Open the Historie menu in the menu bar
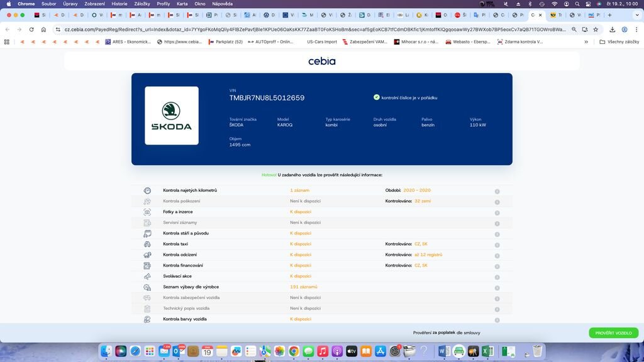644x362 pixels. tap(119, 4)
